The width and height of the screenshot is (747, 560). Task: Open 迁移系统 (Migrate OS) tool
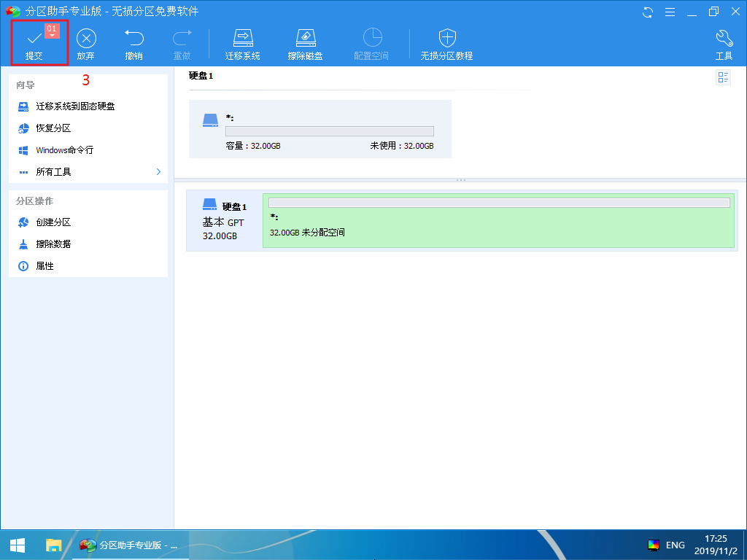click(242, 39)
